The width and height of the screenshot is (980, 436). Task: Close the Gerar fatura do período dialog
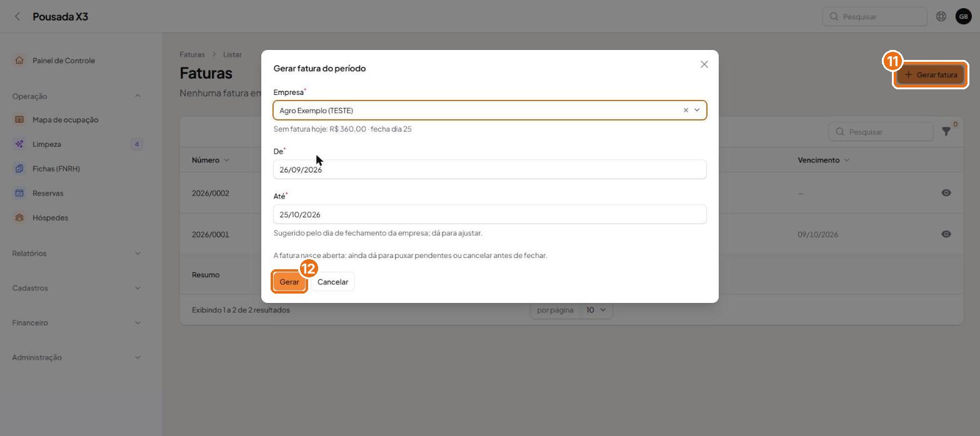(704, 64)
